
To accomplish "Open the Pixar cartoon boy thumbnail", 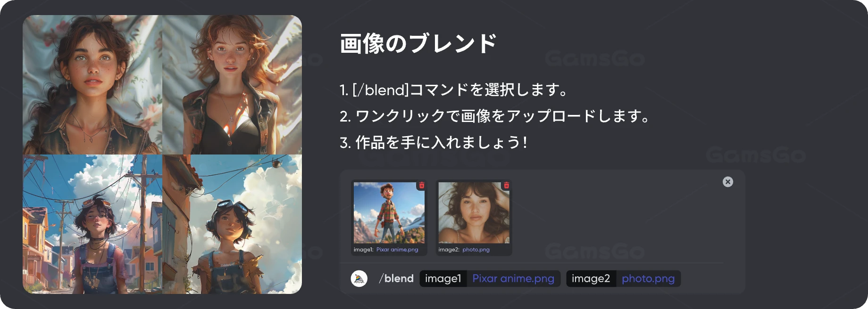I will point(389,213).
